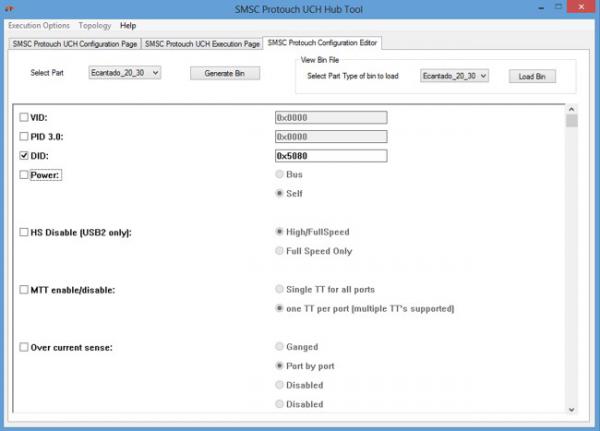The width and height of the screenshot is (600, 431).
Task: Choose the Port by port option
Action: pyautogui.click(x=279, y=366)
